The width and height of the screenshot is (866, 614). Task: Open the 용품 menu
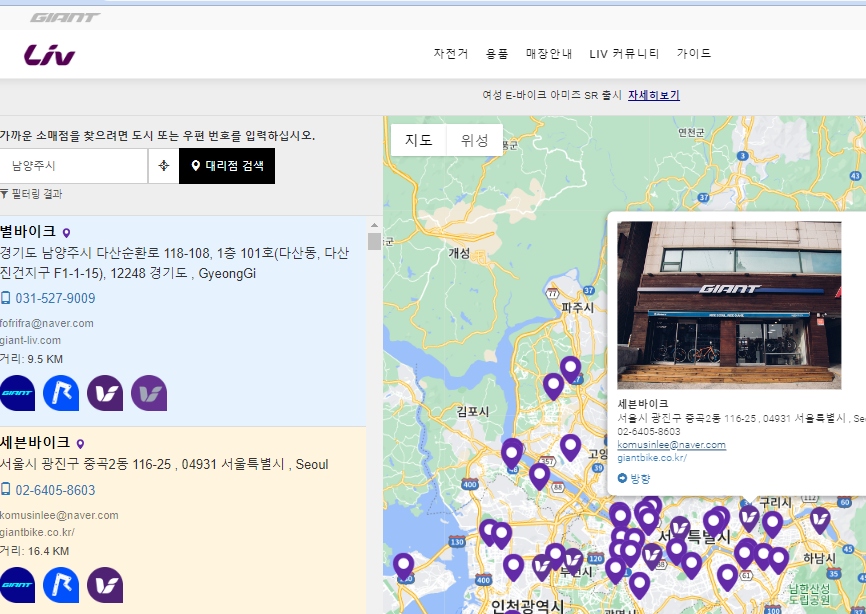point(497,54)
